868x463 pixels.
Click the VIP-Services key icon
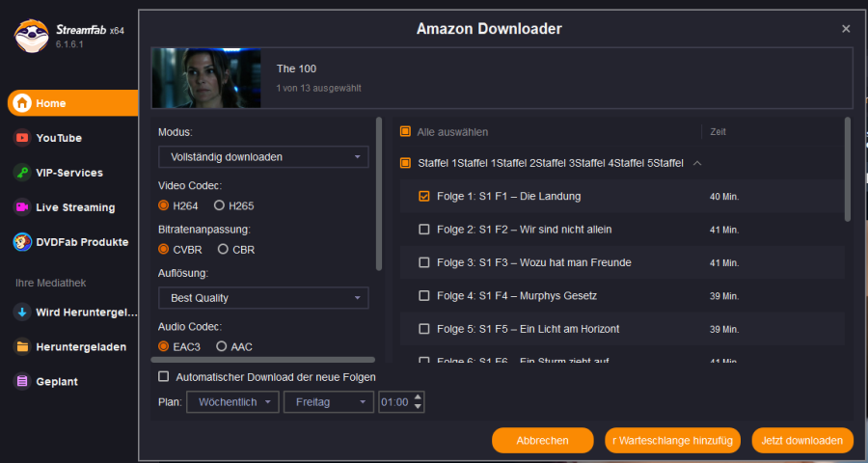[22, 173]
